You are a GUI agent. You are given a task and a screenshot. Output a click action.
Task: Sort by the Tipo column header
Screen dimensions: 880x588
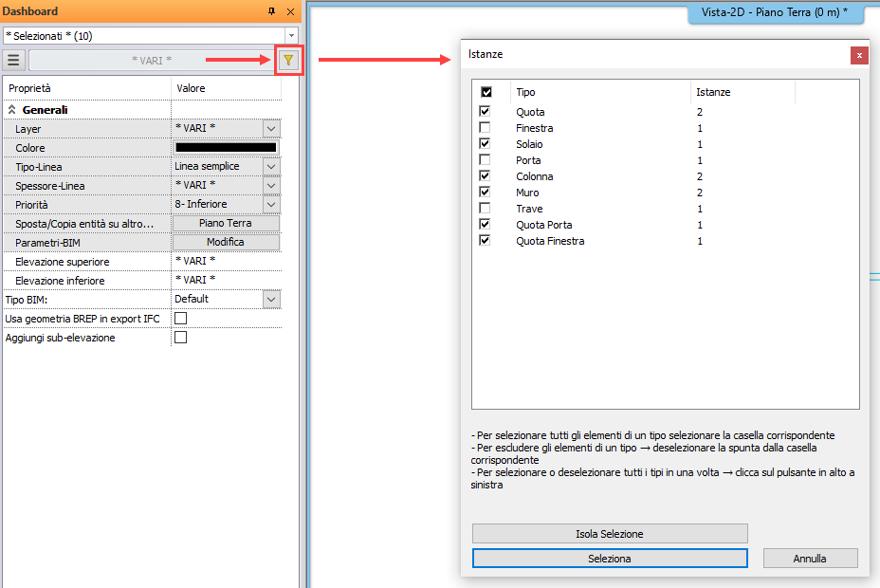[x=600, y=92]
